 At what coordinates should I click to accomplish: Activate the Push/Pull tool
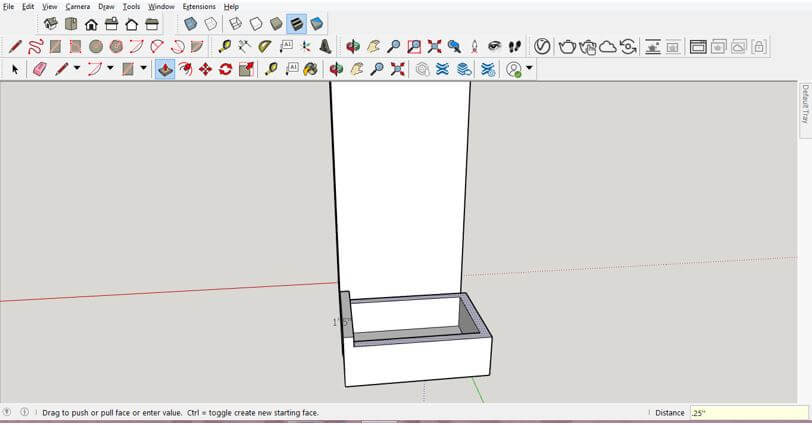coord(165,69)
